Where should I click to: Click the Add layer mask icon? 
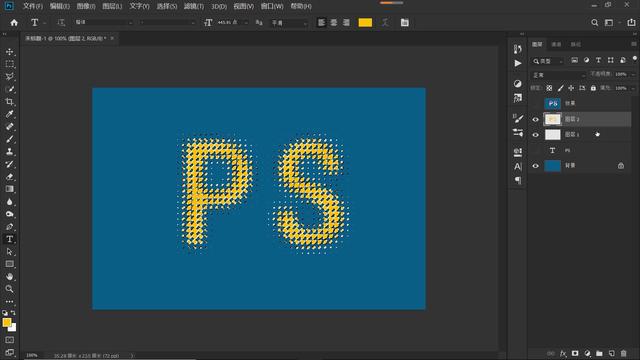tap(575, 353)
